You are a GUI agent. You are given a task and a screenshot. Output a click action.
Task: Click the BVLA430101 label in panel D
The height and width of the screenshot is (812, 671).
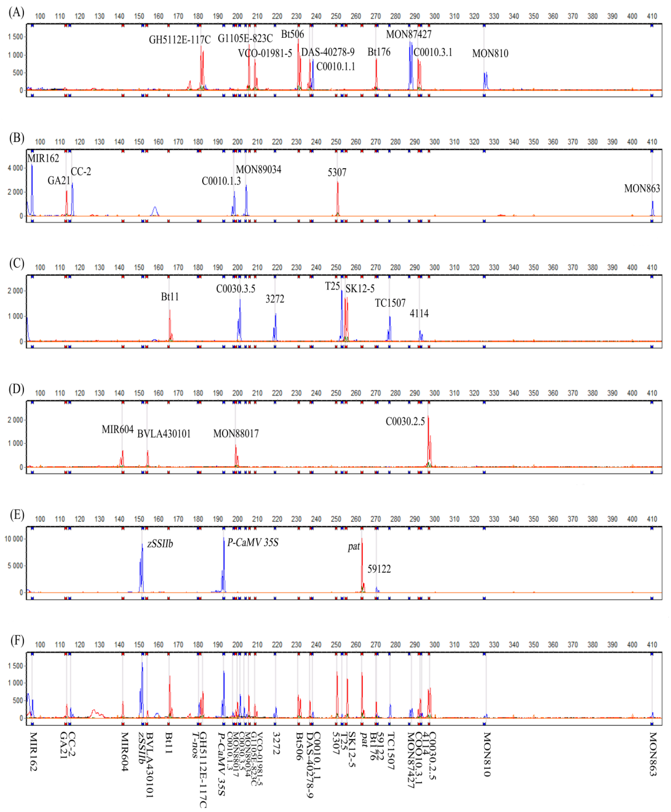[x=164, y=434]
